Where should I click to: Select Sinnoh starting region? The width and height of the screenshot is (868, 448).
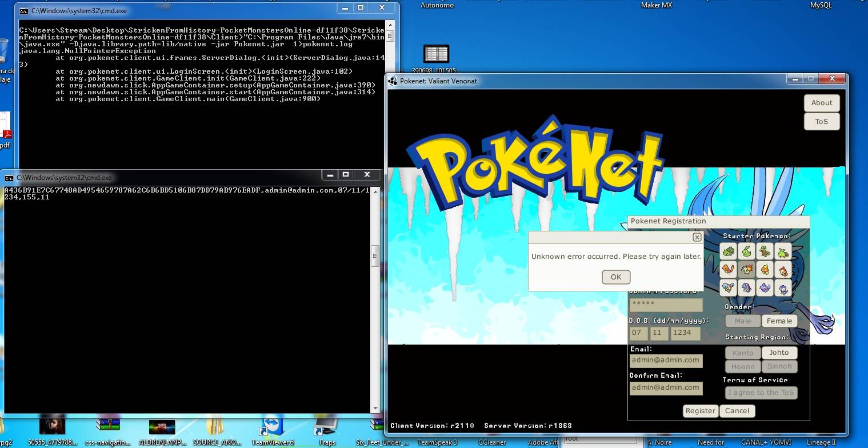coord(779,366)
